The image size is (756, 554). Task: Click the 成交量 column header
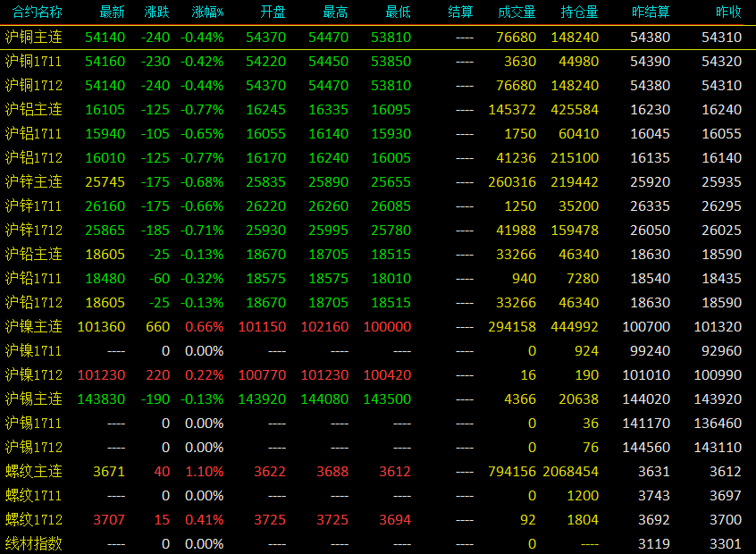point(517,12)
